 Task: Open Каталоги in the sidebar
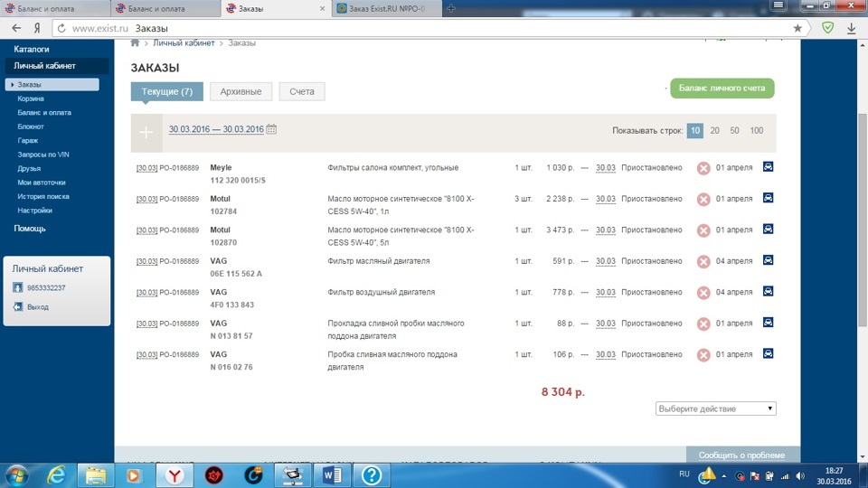pyautogui.click(x=32, y=49)
